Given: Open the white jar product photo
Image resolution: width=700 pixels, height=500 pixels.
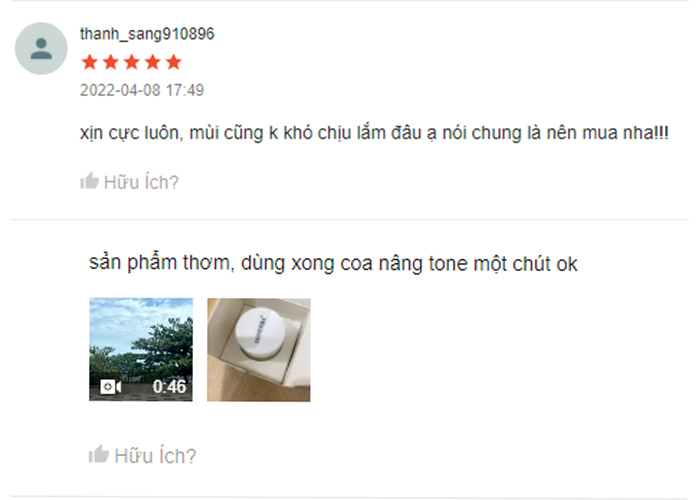Looking at the screenshot, I should pyautogui.click(x=259, y=350).
